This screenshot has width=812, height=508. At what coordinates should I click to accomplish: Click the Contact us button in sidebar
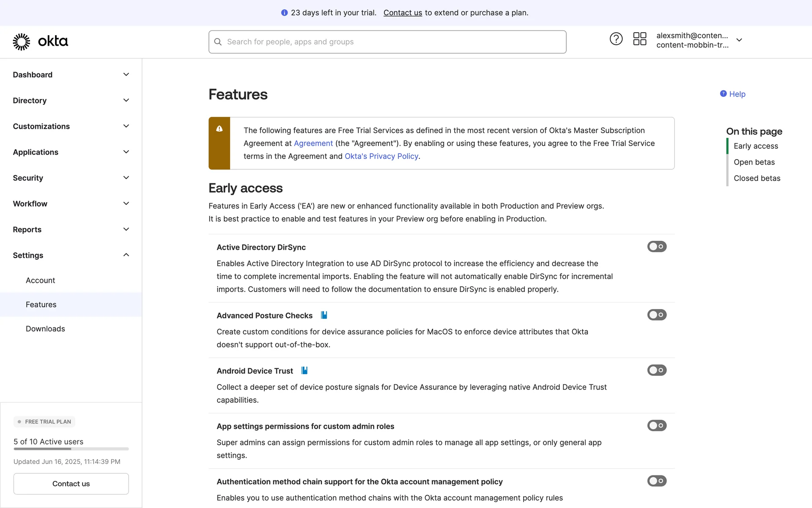(71, 483)
